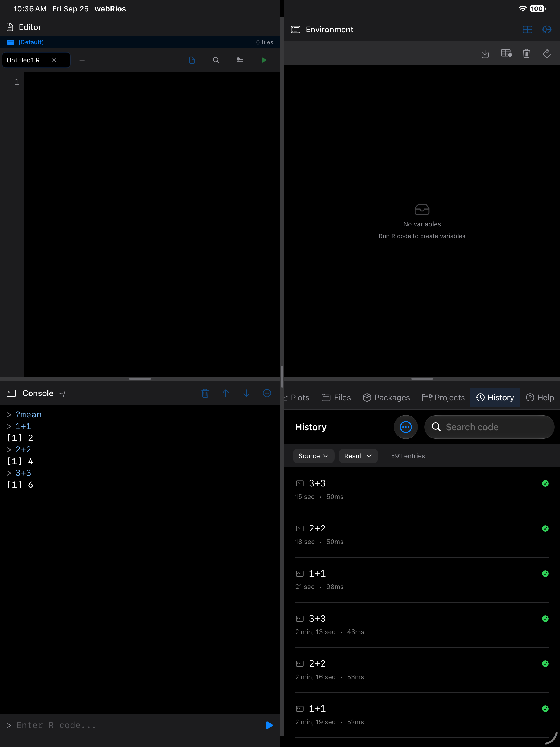Select the History tab

pyautogui.click(x=495, y=397)
